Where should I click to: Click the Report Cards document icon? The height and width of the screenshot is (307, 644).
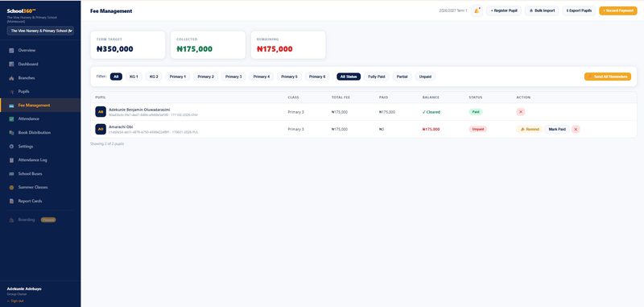pyautogui.click(x=11, y=201)
